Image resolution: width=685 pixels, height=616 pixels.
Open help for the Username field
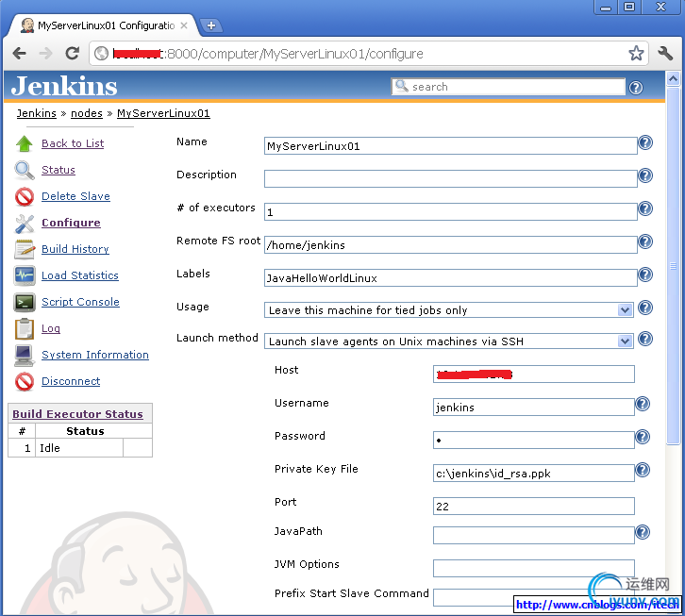pyautogui.click(x=643, y=404)
